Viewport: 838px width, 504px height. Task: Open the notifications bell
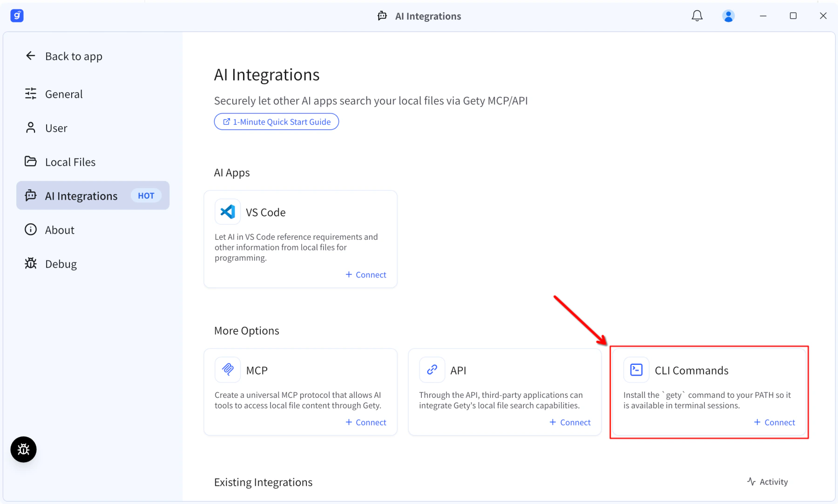(x=697, y=16)
